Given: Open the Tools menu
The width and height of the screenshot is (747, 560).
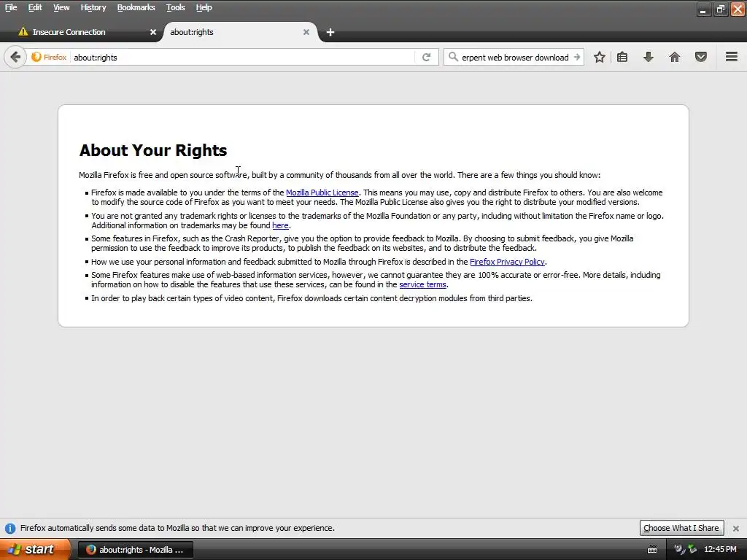Looking at the screenshot, I should click(x=175, y=7).
